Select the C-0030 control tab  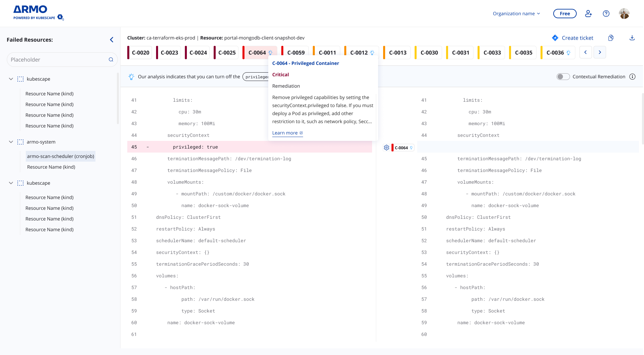tap(428, 53)
